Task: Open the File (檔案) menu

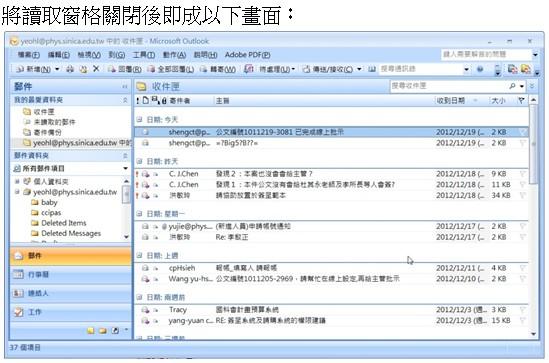Action: tap(28, 55)
